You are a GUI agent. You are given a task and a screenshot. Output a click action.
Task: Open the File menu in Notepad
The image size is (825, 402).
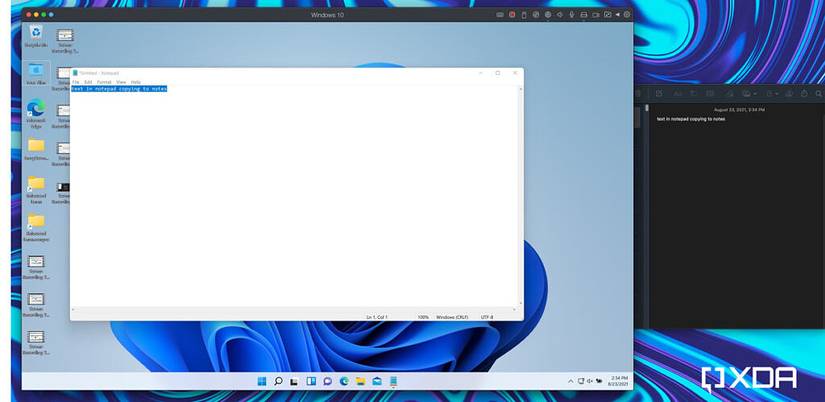pyautogui.click(x=75, y=82)
